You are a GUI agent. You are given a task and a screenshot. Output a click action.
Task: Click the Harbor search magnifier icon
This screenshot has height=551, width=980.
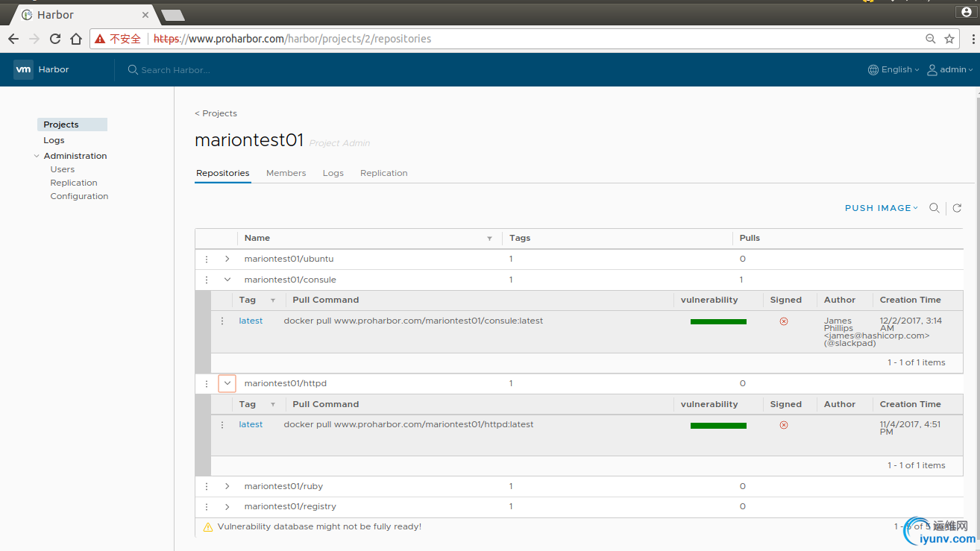click(x=133, y=69)
